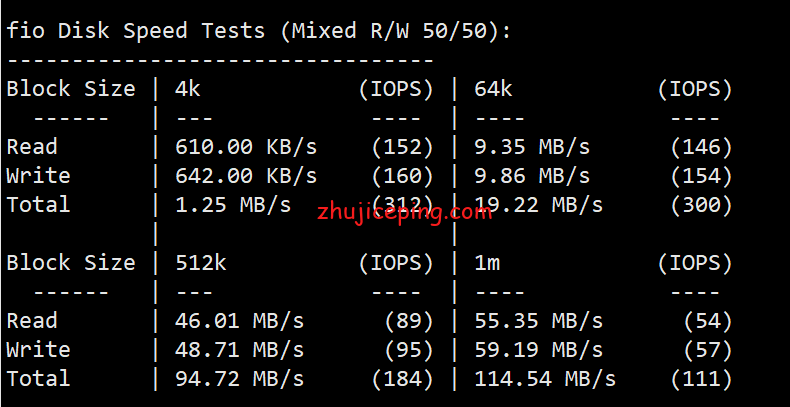This screenshot has width=790, height=407.
Task: Click the (184) IOPS total for 512k
Action: (x=402, y=379)
